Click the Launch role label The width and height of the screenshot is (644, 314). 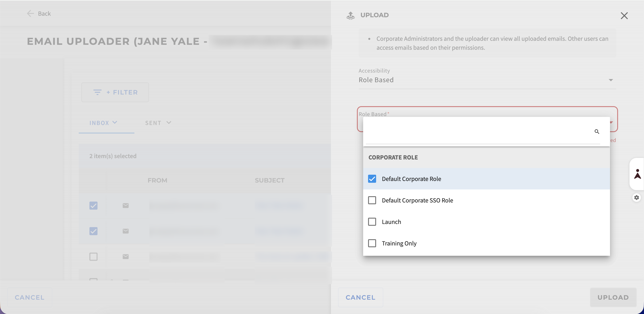(391, 222)
